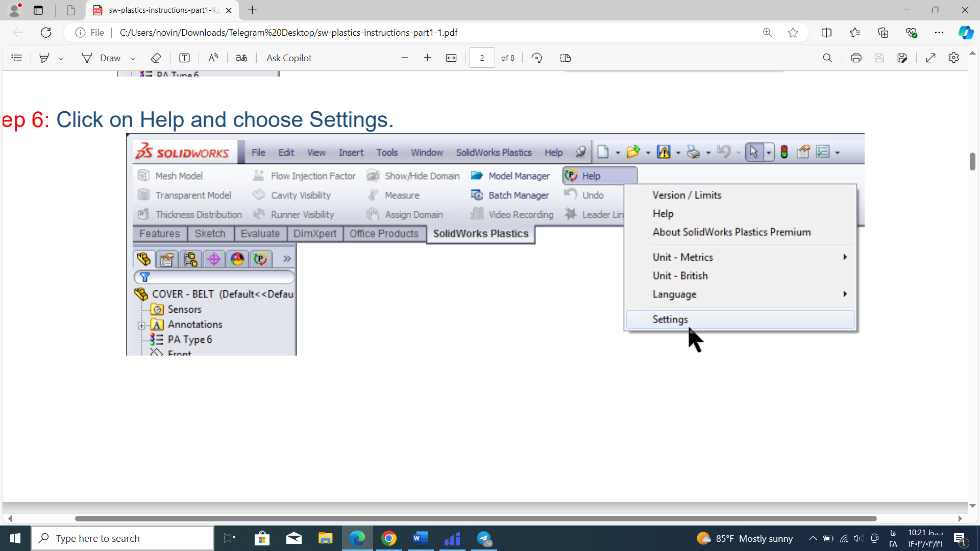Click the horizontal scrollbar right arrow
This screenshot has height=551, width=980.
[960, 518]
